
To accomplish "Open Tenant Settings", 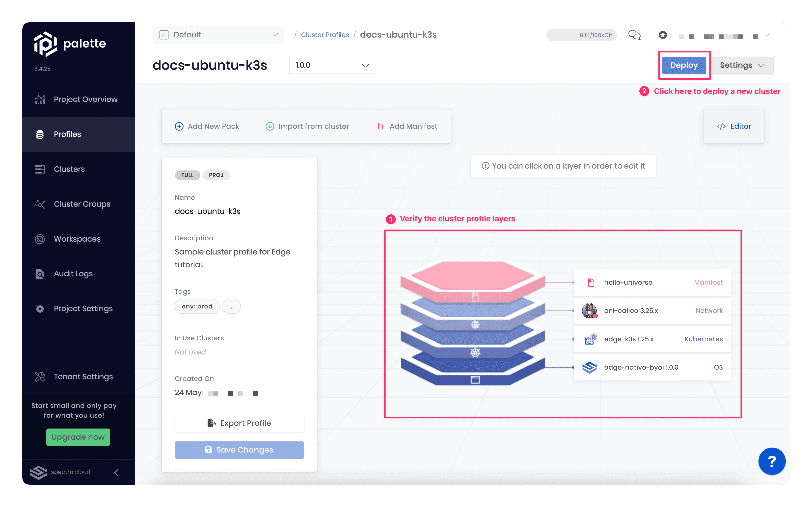I will point(79,377).
